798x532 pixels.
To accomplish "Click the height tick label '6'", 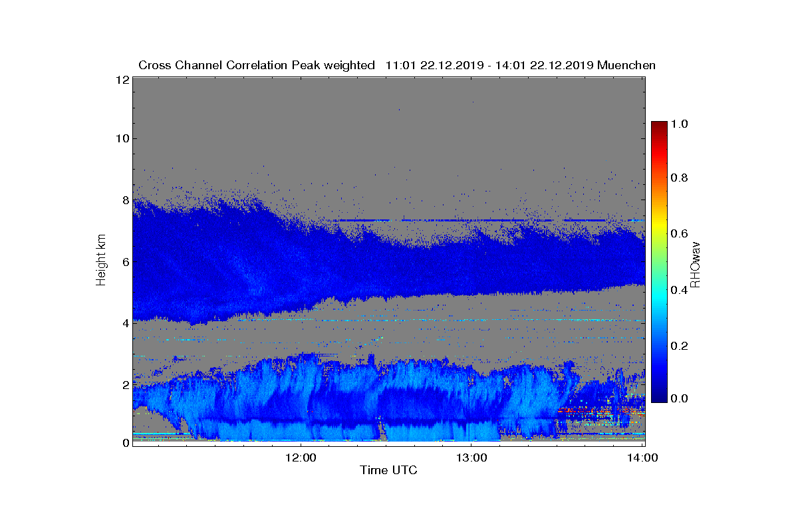I will click(124, 261).
